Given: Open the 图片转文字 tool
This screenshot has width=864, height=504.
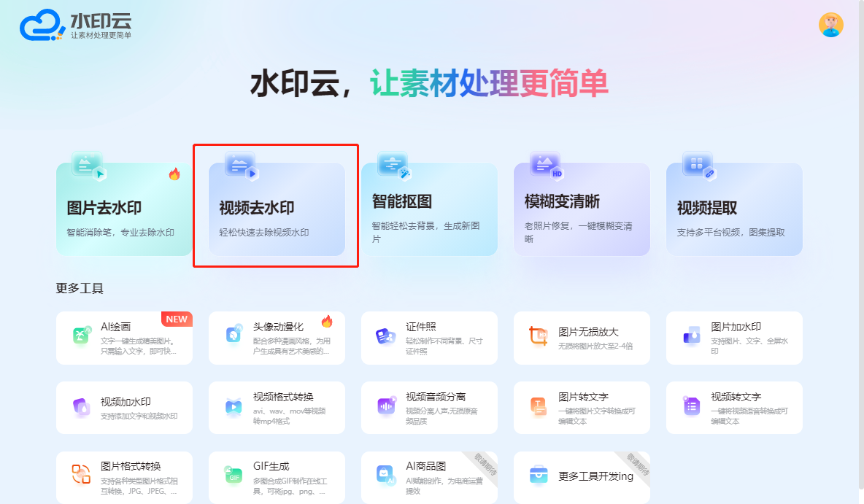Looking at the screenshot, I should point(582,408).
